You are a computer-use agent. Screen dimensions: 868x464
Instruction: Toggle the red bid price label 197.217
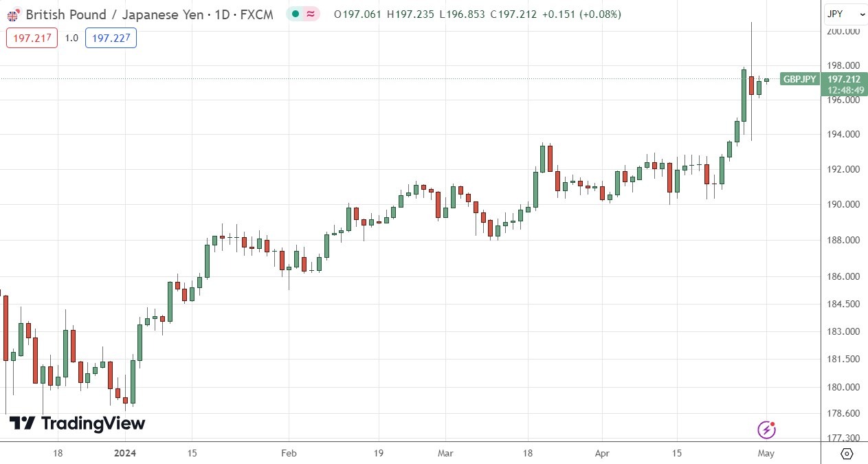(31, 38)
